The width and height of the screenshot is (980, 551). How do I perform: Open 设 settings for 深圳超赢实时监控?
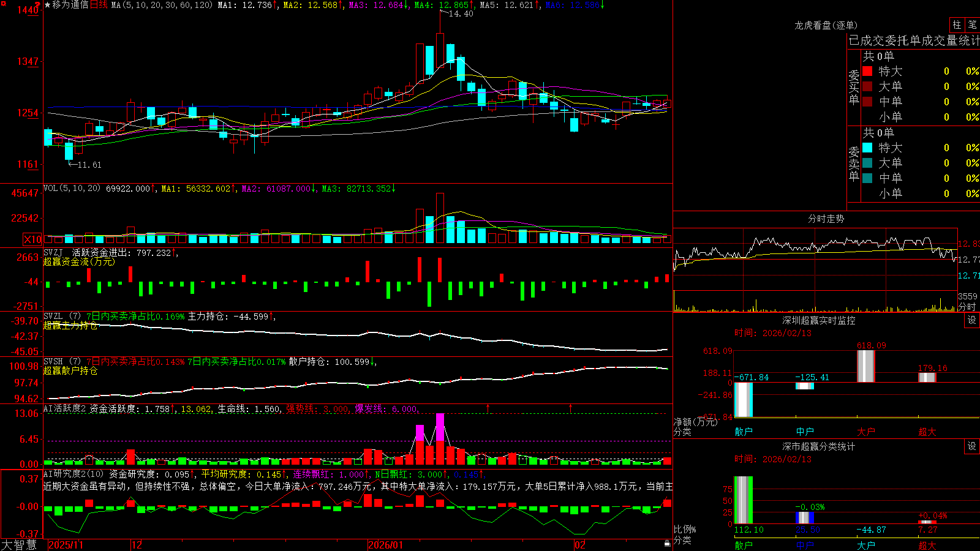[972, 320]
